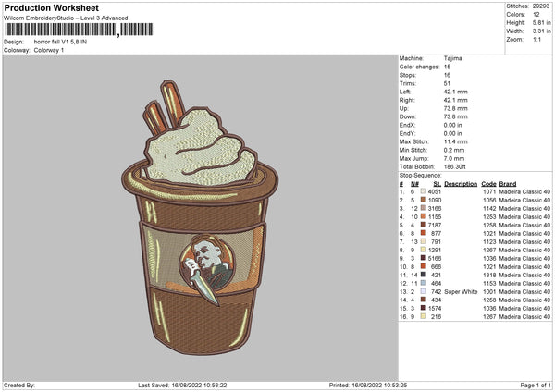This screenshot has height=392, width=555.
Task: Click the Left value 42.1 mm
Action: tap(455, 92)
